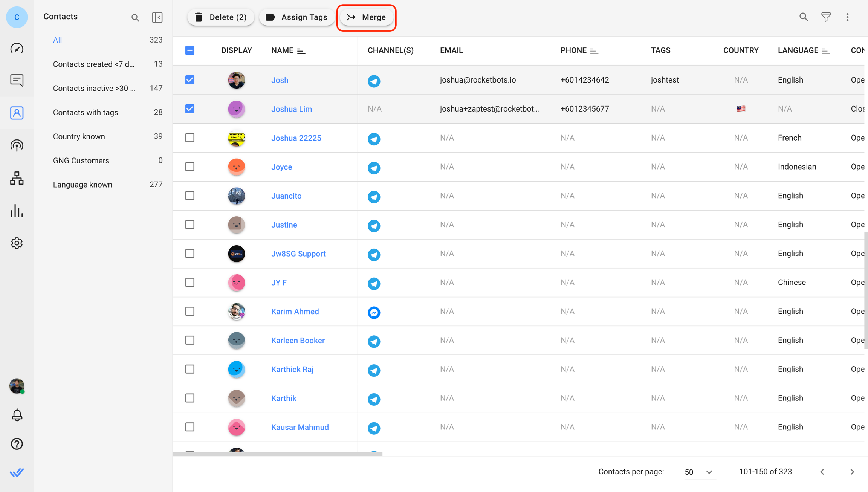Open the Workflows section in the sidebar
Screen dimensions: 868x492
pos(17,178)
